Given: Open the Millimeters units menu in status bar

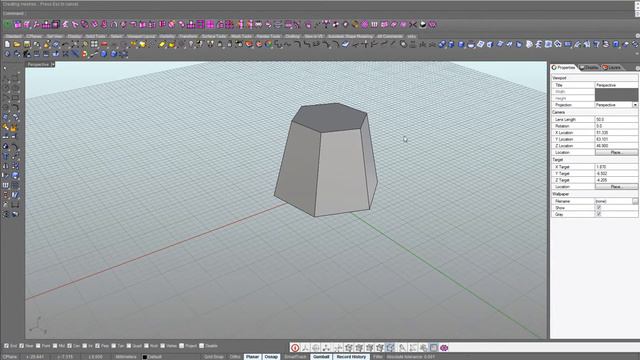Looking at the screenshot, I should pyautogui.click(x=126, y=357).
